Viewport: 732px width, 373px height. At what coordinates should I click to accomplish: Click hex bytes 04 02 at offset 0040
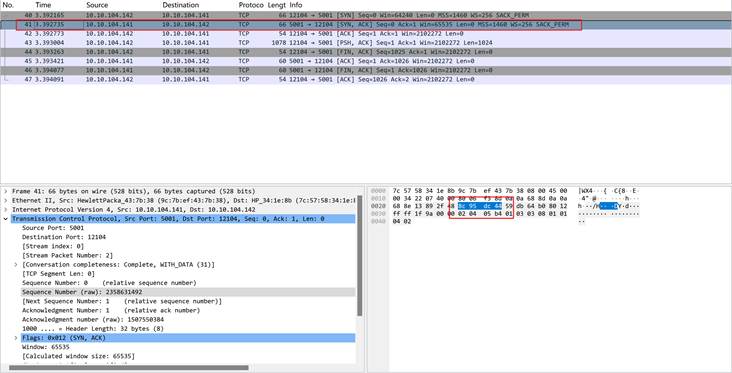click(401, 221)
